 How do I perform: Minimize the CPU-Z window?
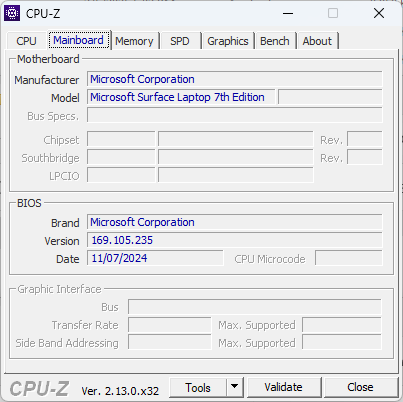[288, 14]
